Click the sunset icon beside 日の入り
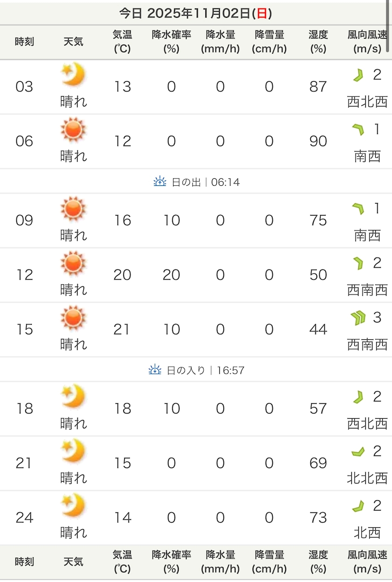 [x=155, y=370]
